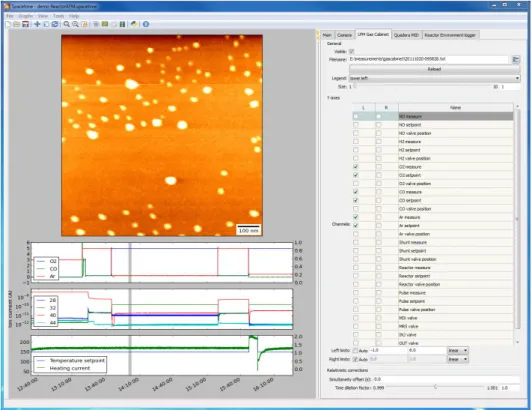Screen dimensions: 532x410
Task: Open the View menu
Action: coord(43,16)
